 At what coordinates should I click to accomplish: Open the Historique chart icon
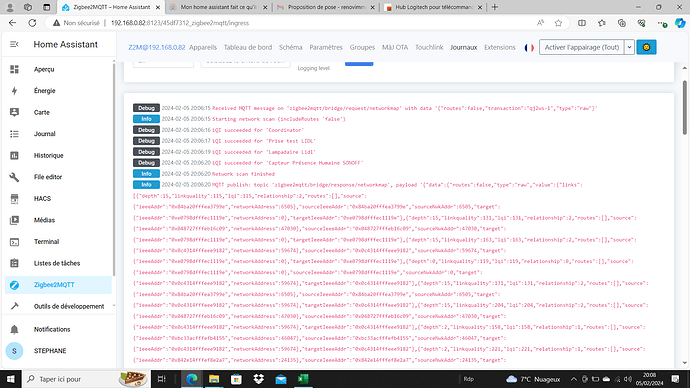click(x=15, y=155)
